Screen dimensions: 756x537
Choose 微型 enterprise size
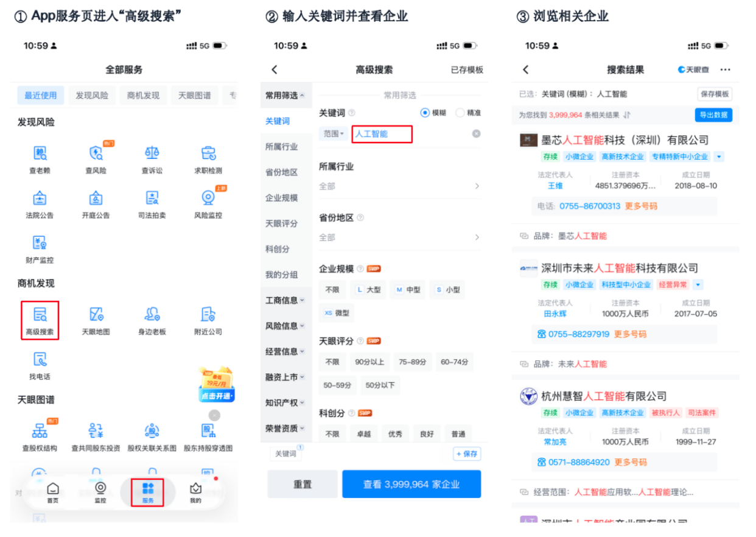coord(337,313)
